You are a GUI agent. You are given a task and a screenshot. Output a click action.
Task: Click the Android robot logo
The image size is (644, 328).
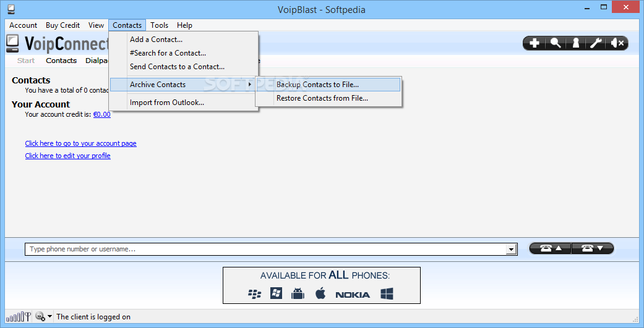(x=298, y=293)
